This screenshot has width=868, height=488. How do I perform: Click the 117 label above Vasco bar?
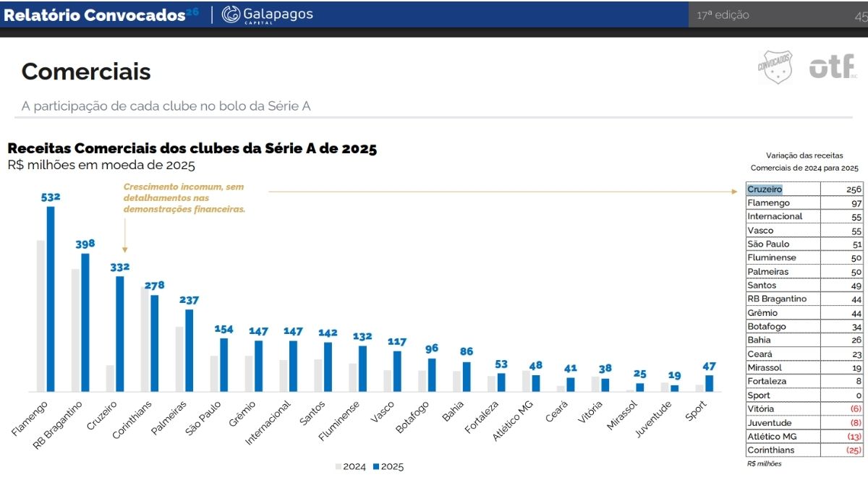(396, 342)
